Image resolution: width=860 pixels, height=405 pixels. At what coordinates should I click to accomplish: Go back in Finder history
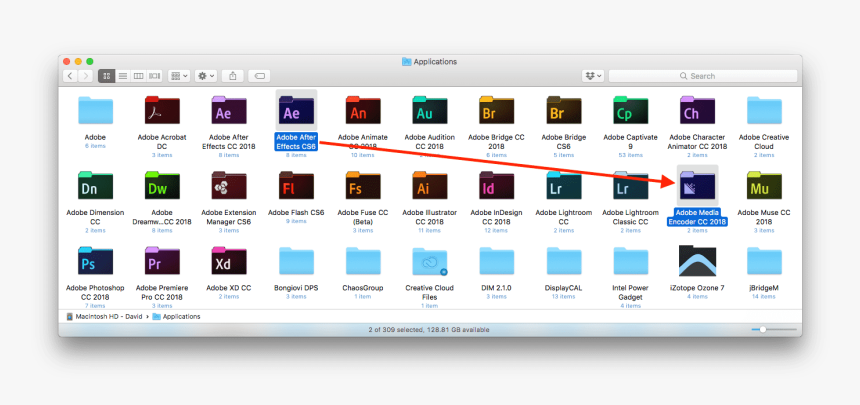[70, 76]
